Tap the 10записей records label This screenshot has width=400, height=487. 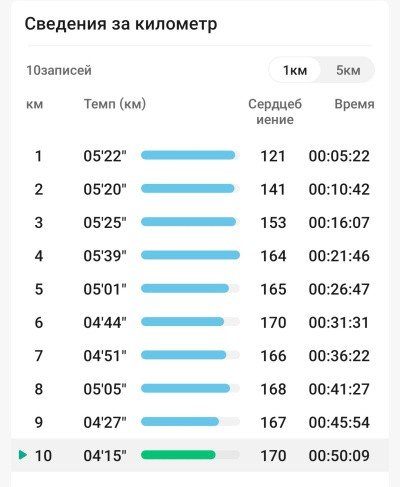point(59,70)
